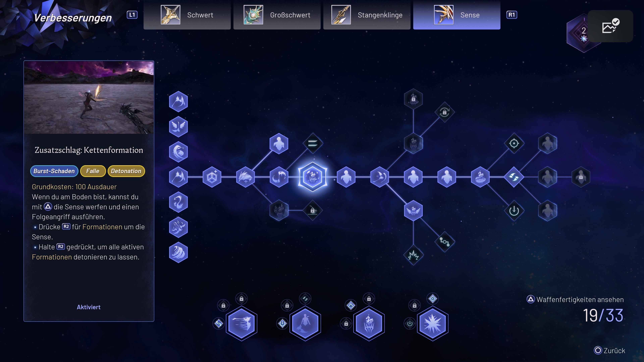Click the screenshot saved notification icon

tap(610, 26)
